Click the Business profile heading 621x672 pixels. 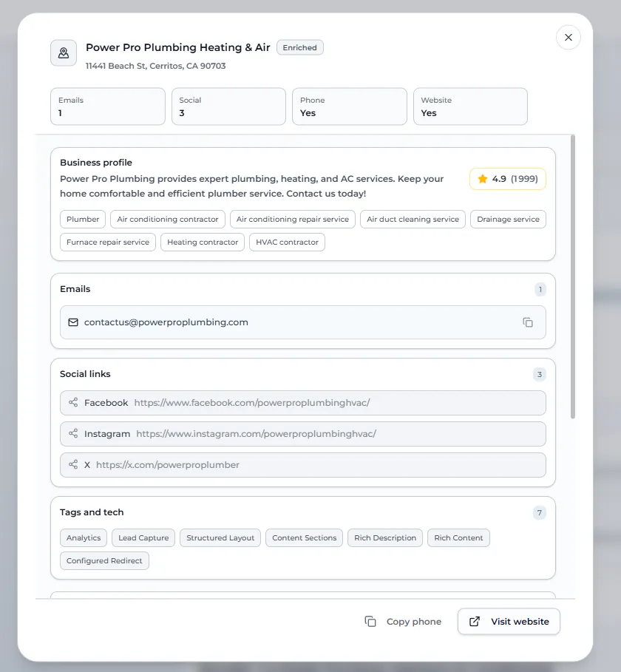(x=96, y=163)
